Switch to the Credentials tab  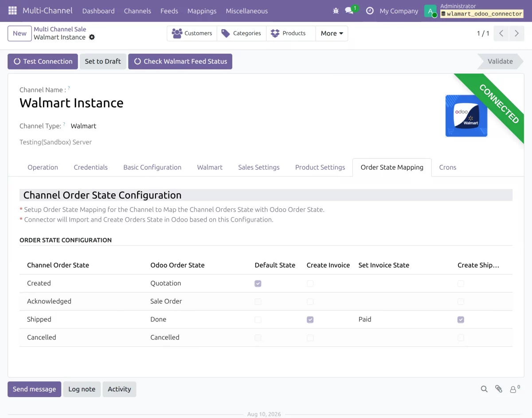click(90, 167)
